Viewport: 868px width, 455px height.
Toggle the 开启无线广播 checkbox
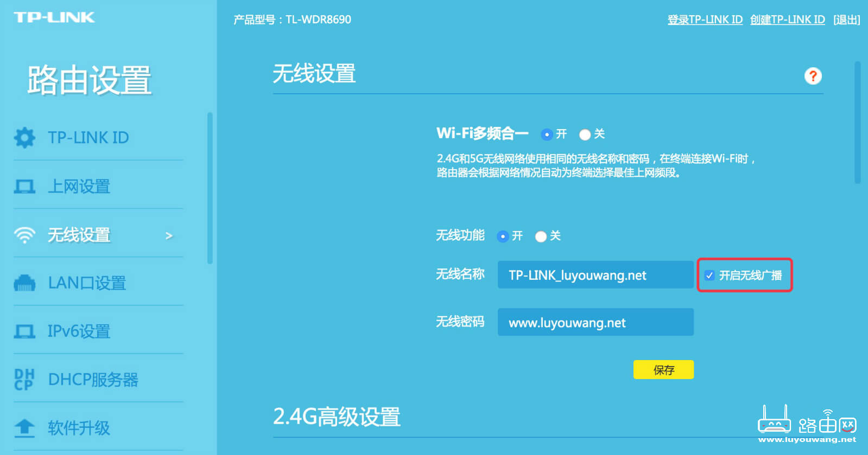click(x=709, y=275)
